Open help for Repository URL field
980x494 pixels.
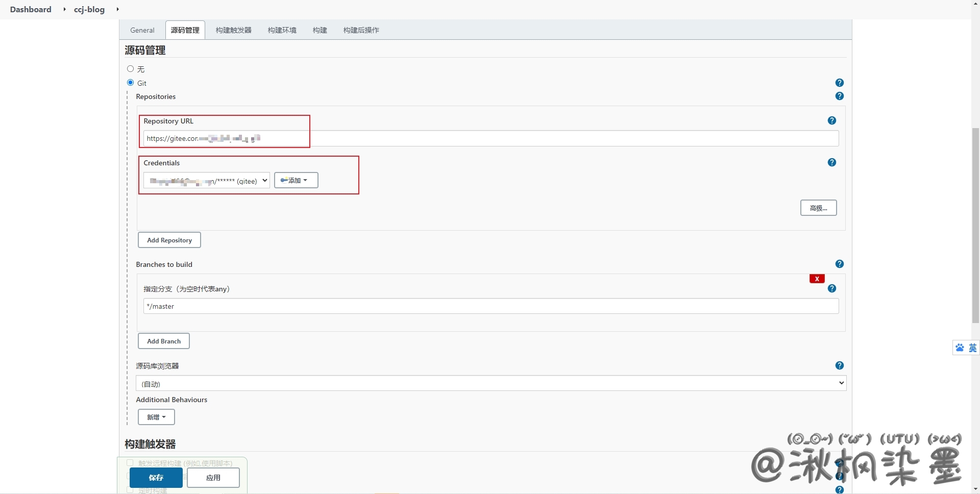point(832,120)
